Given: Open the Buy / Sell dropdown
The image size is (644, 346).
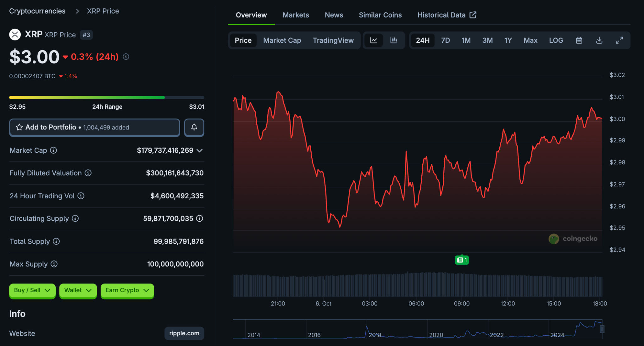Looking at the screenshot, I should (32, 290).
